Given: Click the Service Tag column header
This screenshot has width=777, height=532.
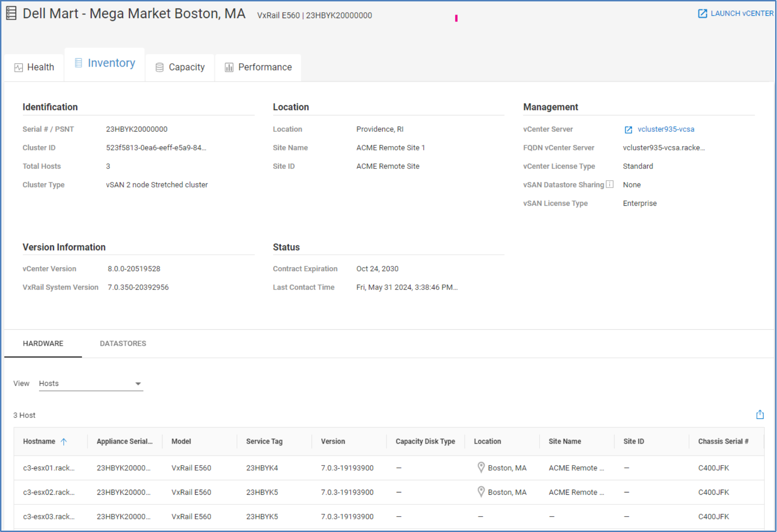Looking at the screenshot, I should pyautogui.click(x=264, y=441).
